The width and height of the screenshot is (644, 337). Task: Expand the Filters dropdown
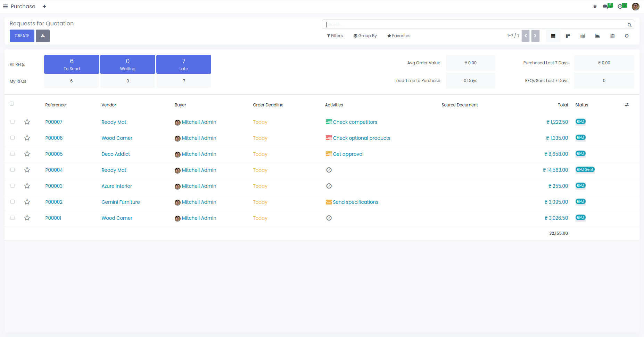coord(335,36)
